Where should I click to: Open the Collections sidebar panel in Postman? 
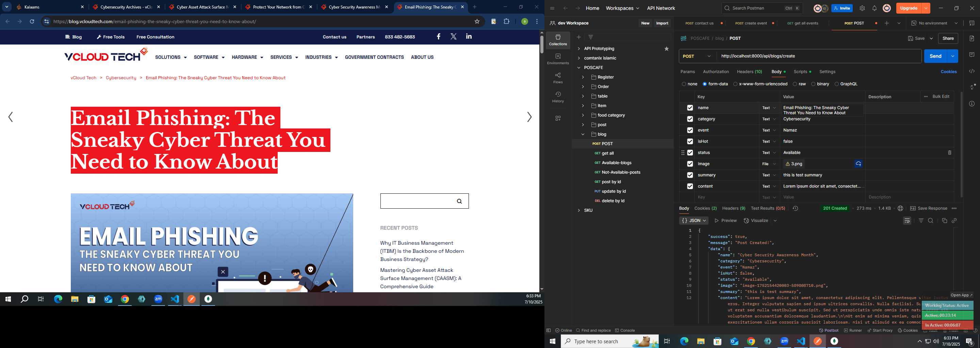click(558, 40)
